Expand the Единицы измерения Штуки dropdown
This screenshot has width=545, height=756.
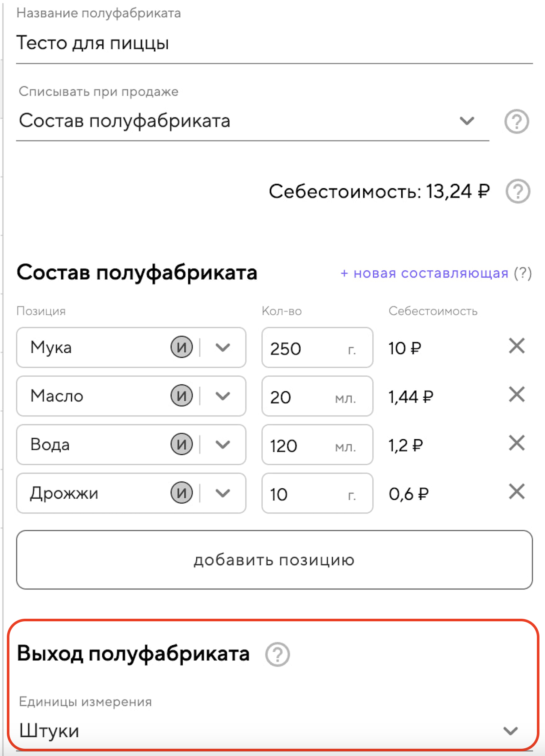tap(510, 731)
